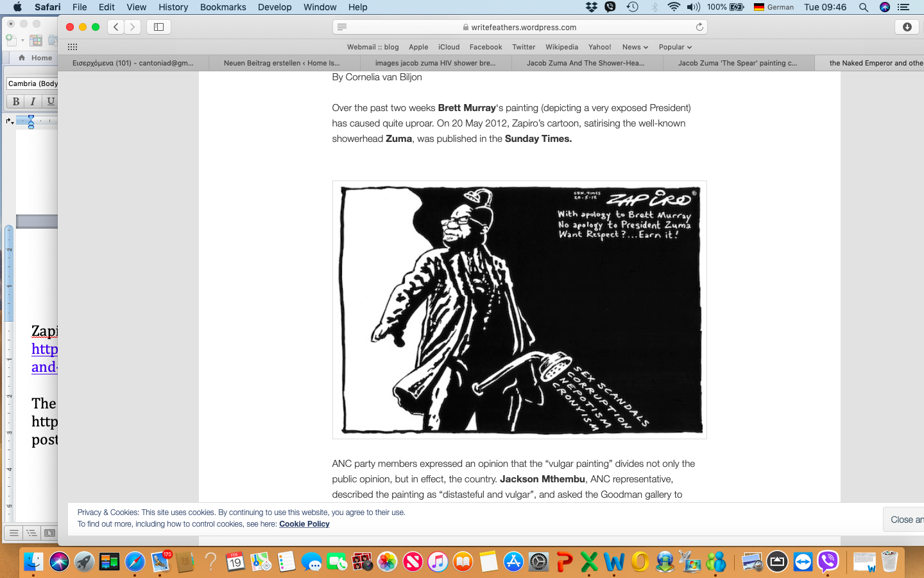This screenshot has height=578, width=924.
Task: Open Maps in the Dock
Action: (x=261, y=562)
